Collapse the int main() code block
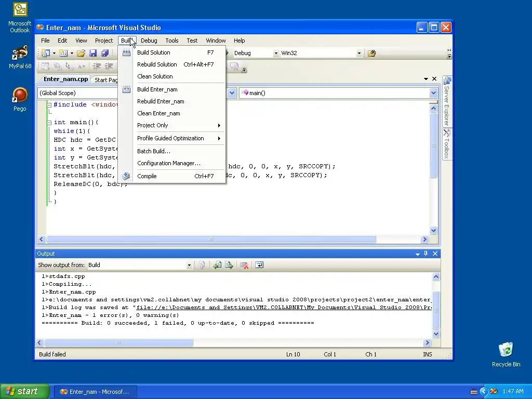The width and height of the screenshot is (532, 399). (x=49, y=123)
